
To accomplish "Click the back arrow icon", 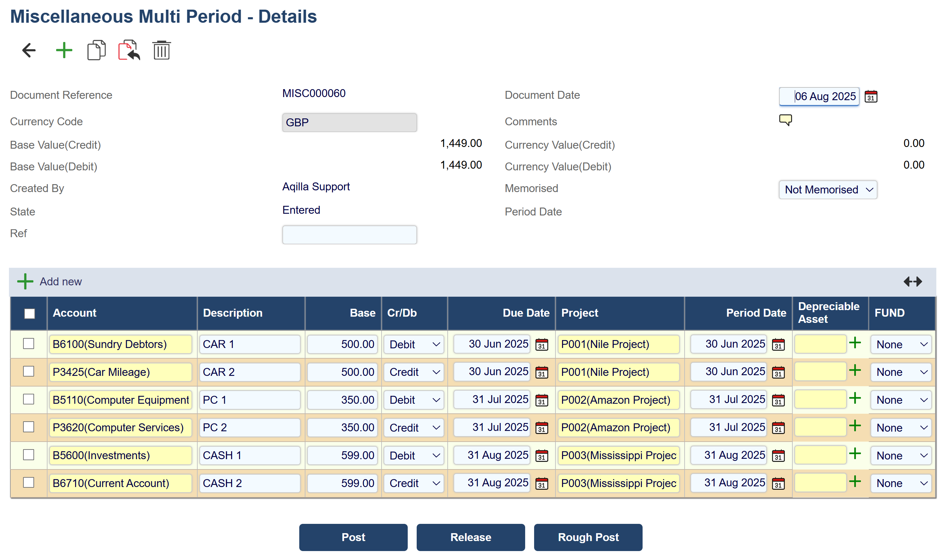I will [29, 50].
